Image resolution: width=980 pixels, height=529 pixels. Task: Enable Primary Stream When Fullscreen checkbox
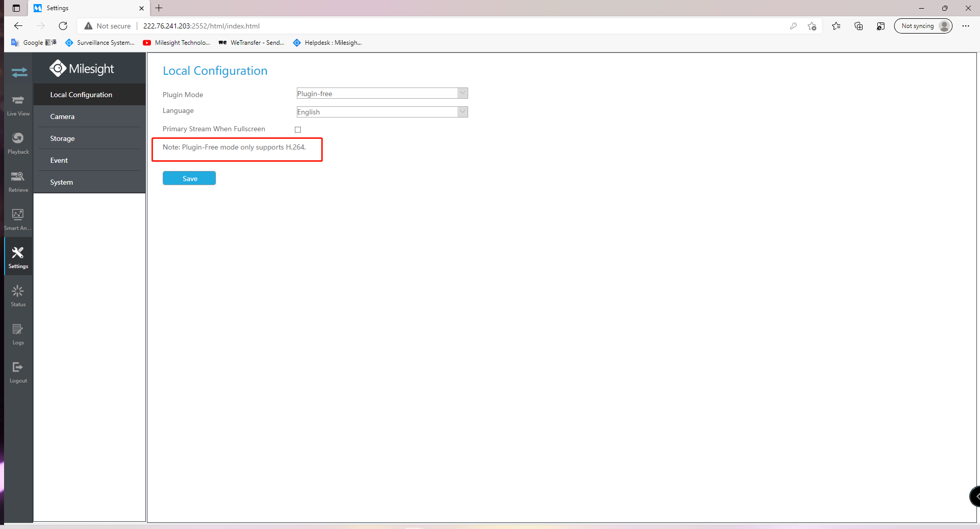298,130
